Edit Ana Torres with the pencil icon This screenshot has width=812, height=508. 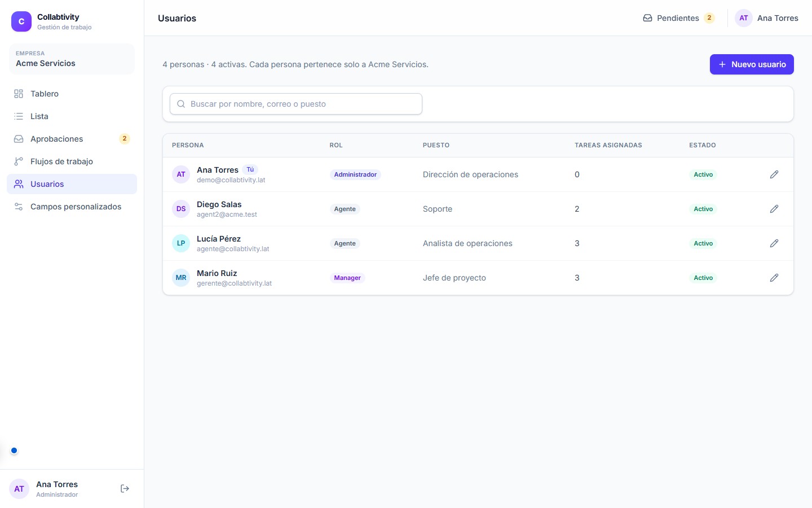click(774, 174)
